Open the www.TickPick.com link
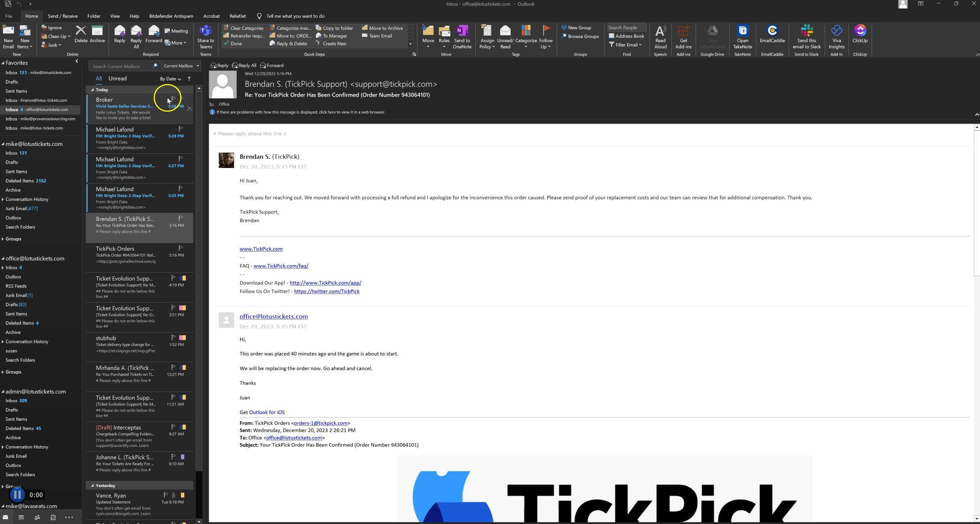 (261, 249)
